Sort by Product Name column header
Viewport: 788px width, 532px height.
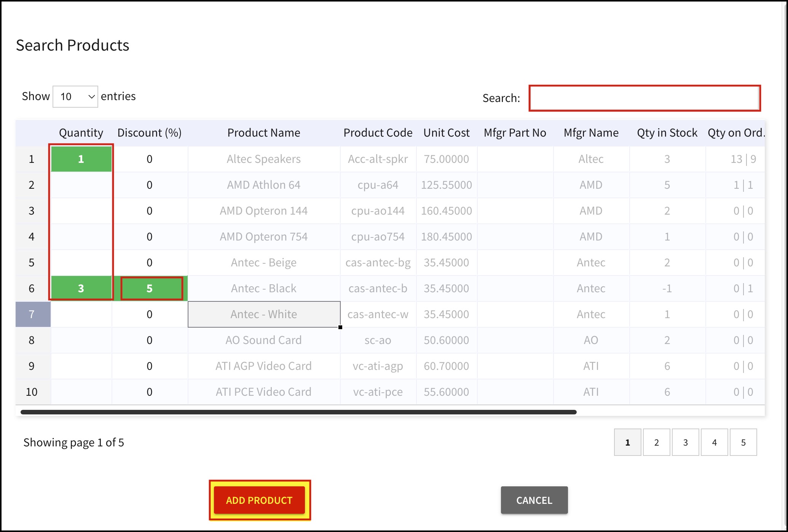point(264,133)
